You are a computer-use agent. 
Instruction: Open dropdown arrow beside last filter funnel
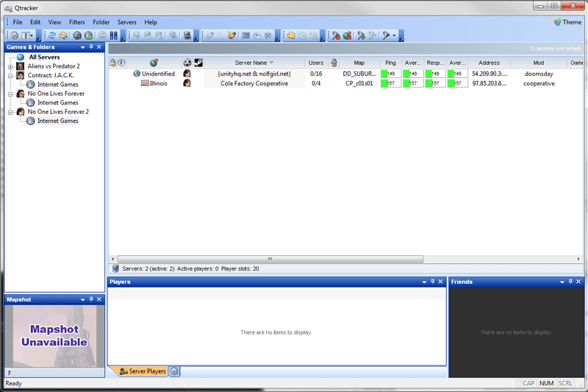pyautogui.click(x=394, y=36)
